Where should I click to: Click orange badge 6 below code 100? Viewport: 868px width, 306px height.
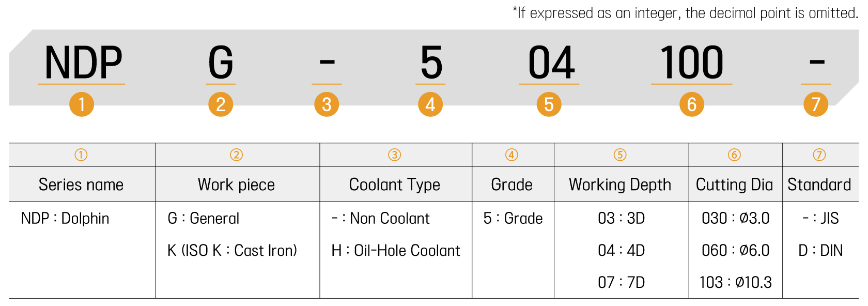[x=692, y=104]
